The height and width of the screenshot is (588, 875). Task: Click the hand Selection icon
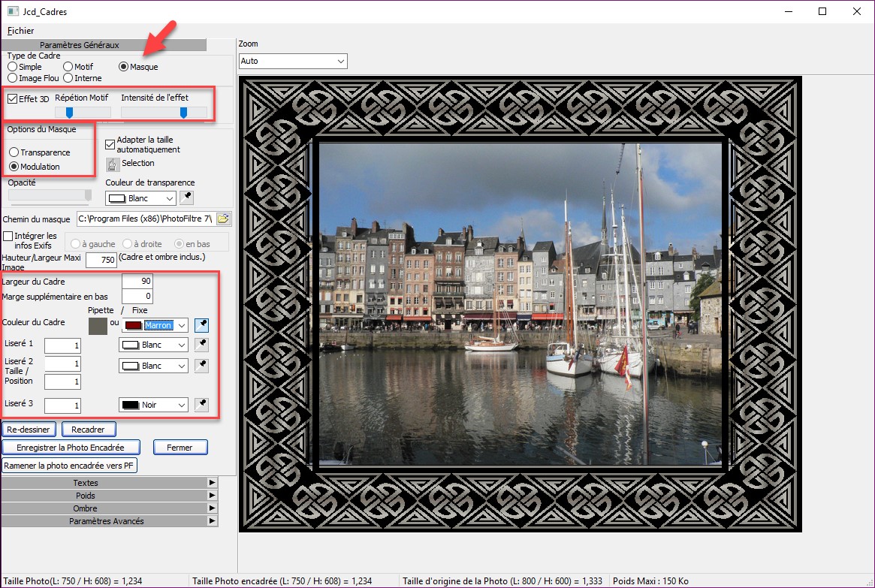112,164
